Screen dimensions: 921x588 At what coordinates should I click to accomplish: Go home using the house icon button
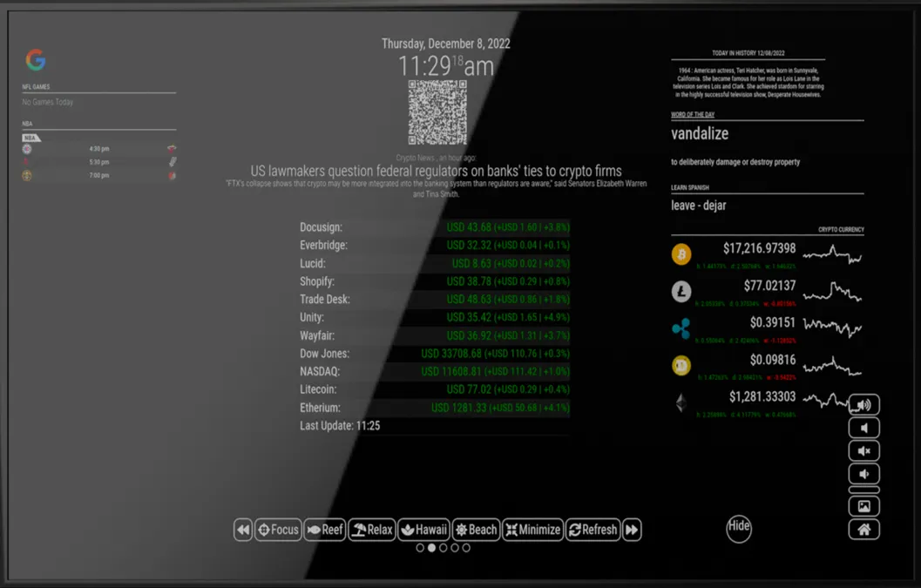click(864, 530)
